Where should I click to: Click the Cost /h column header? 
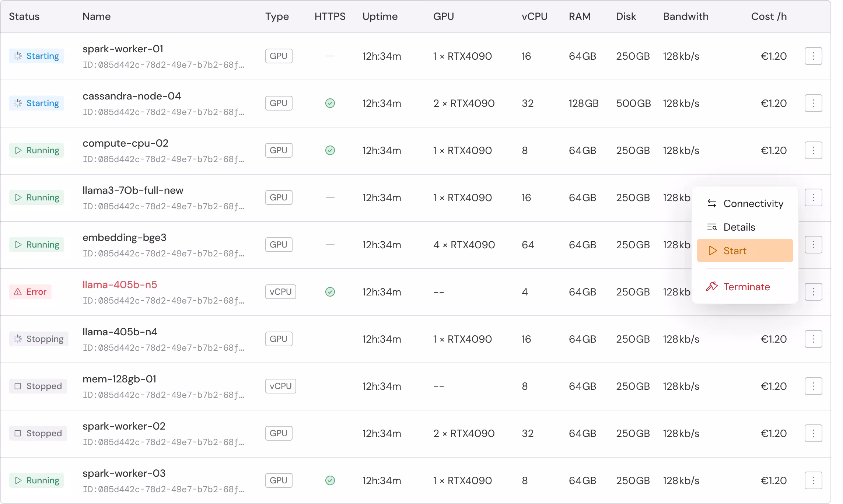click(x=769, y=16)
